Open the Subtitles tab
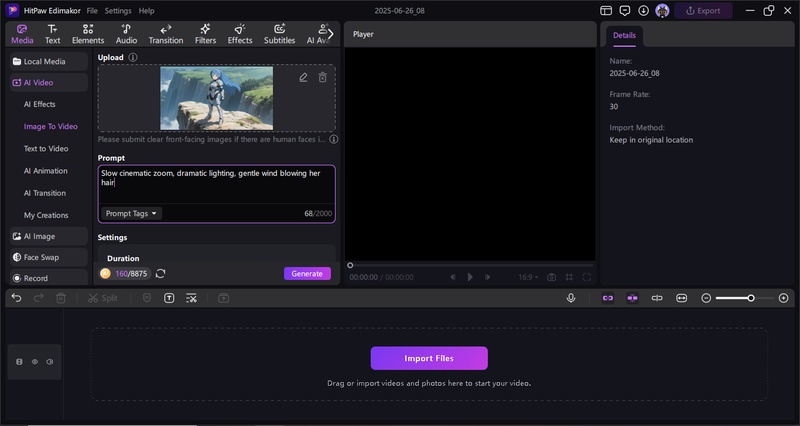 pyautogui.click(x=279, y=34)
